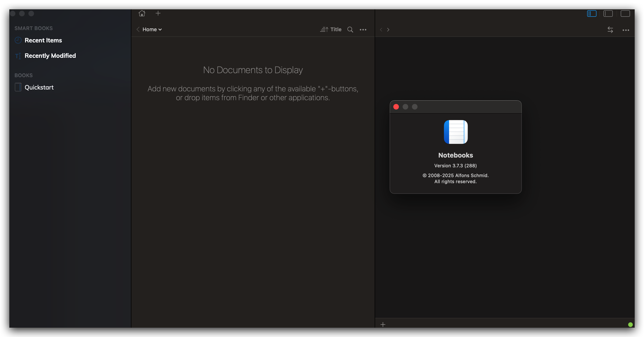Viewport: 644px width, 337px height.
Task: Open search with the magnifying glass icon
Action: (x=350, y=30)
